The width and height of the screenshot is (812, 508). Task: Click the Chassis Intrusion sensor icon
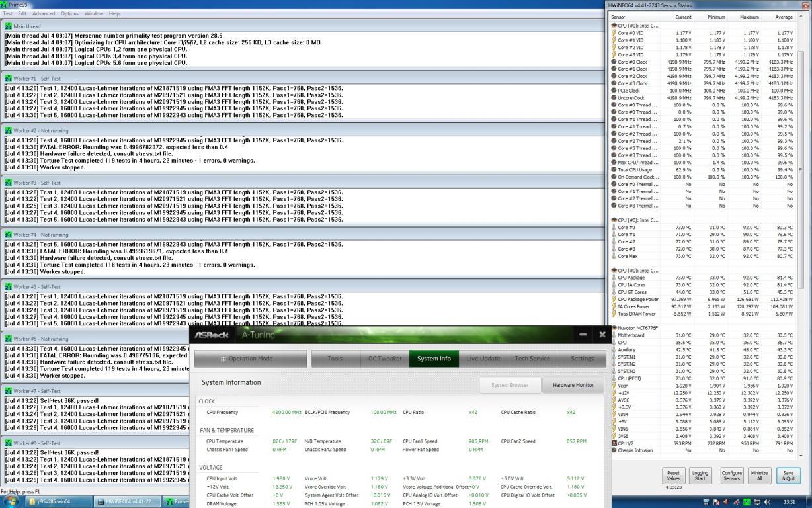[614, 450]
